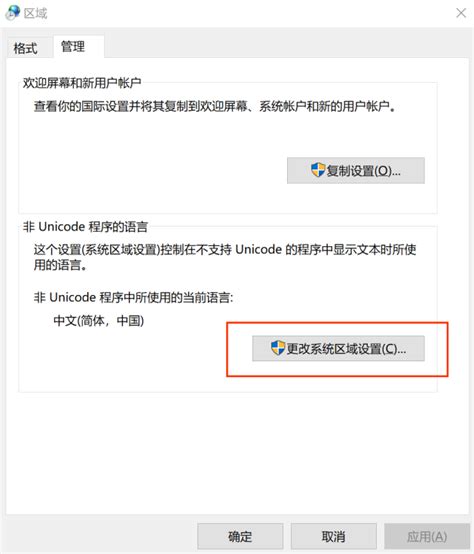Click the 非 Unicode 程序的语言 group heading

pyautogui.click(x=85, y=227)
